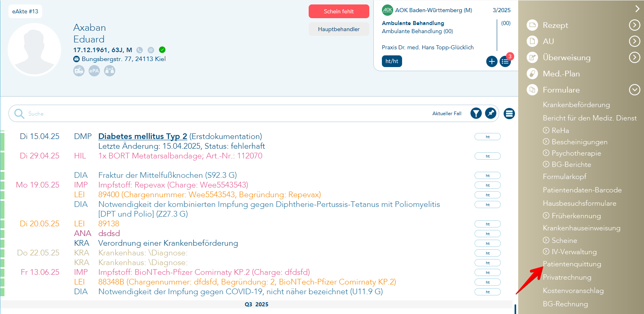Image resolution: width=644 pixels, height=314 pixels.
Task: Open Patientendaten-Barcode entry
Action: (x=582, y=190)
